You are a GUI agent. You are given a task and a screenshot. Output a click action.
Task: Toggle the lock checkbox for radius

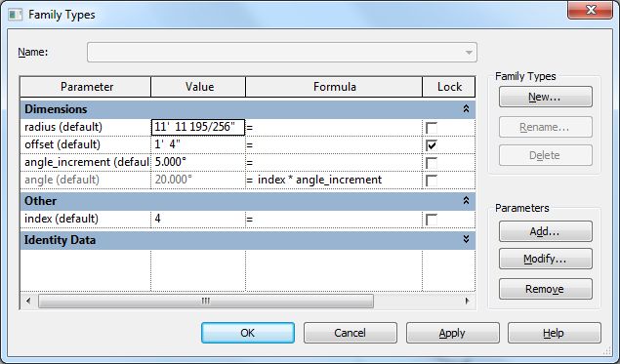[432, 128]
